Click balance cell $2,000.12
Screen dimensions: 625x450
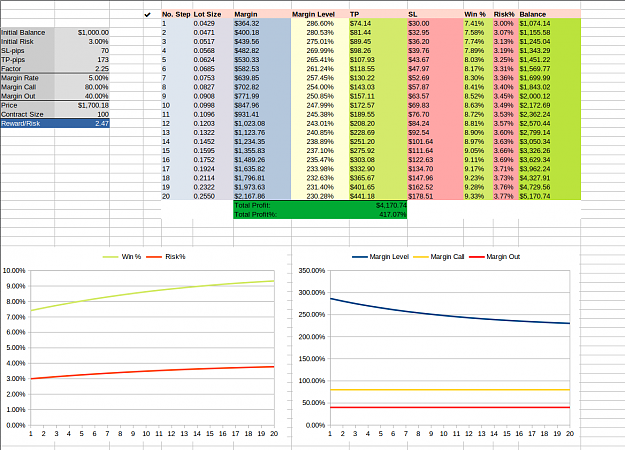[550, 96]
